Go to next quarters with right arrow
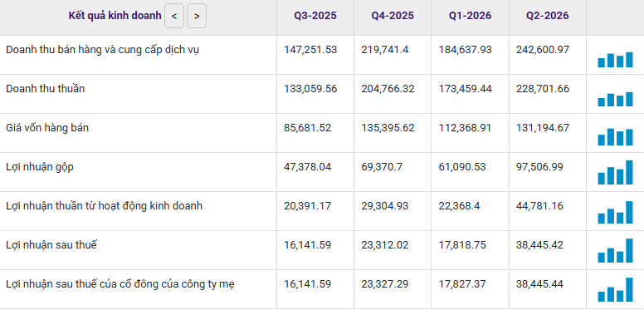The height and width of the screenshot is (310, 644). pos(197,16)
